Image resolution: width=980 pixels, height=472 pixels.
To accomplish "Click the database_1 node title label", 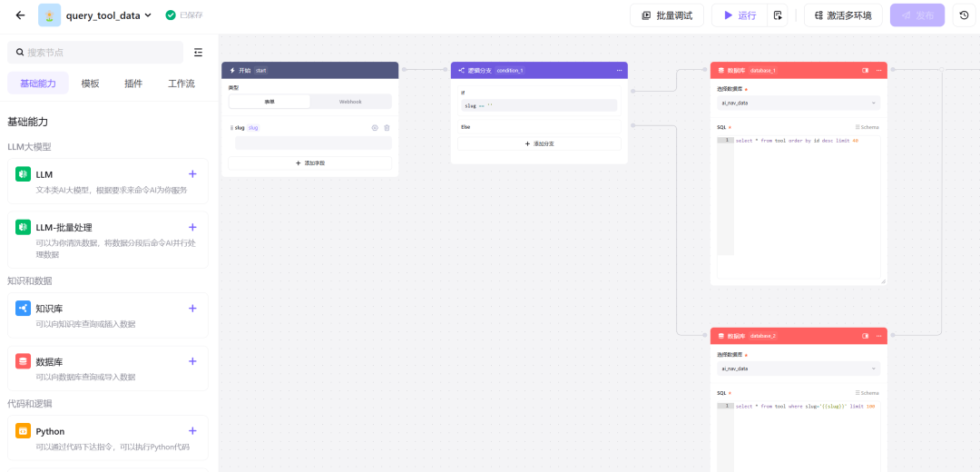I will (x=736, y=71).
